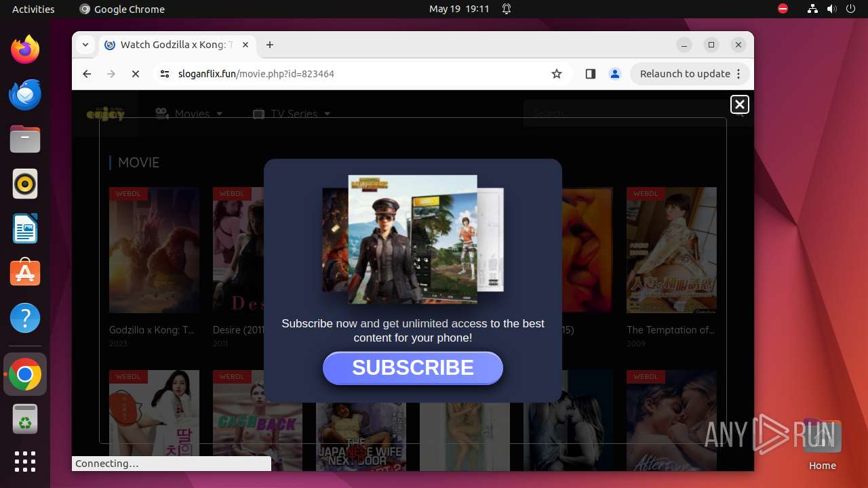
Task: Open the volume icon in system tray
Action: click(831, 9)
